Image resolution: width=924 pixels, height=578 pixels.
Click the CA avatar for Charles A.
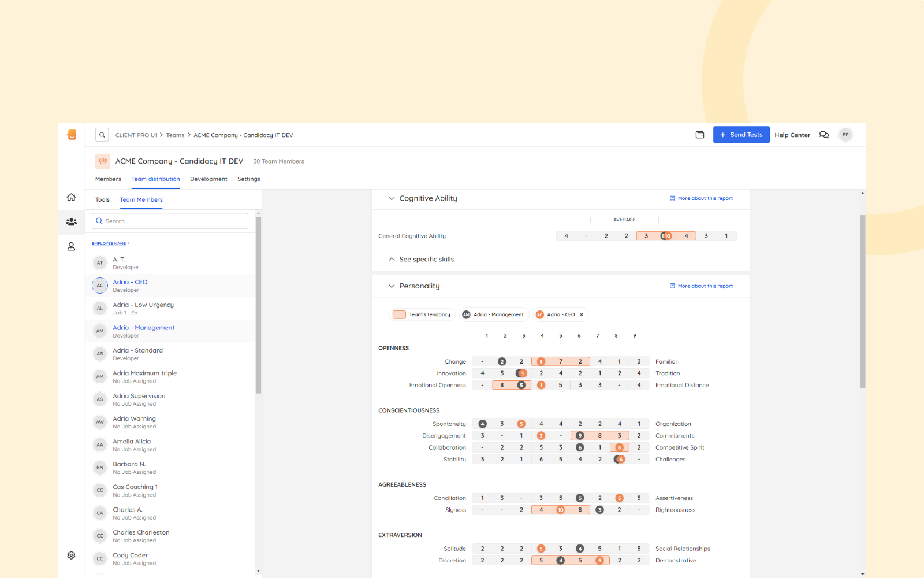pos(100,513)
